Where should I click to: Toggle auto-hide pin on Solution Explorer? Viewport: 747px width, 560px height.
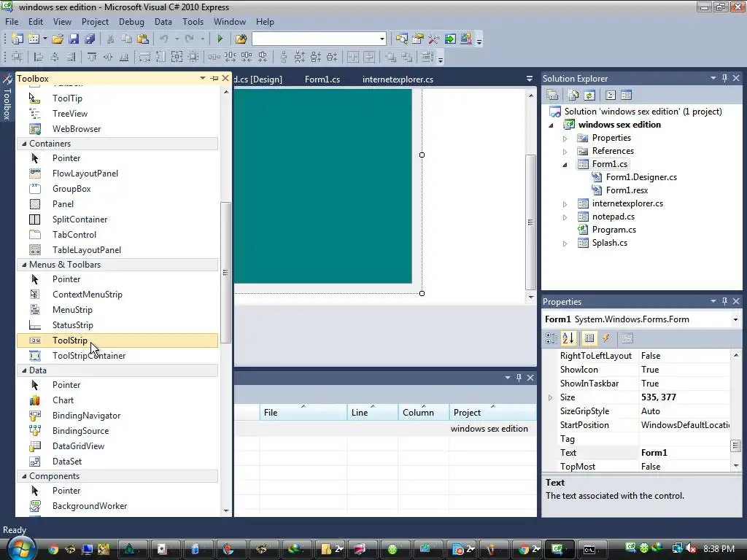[724, 78]
